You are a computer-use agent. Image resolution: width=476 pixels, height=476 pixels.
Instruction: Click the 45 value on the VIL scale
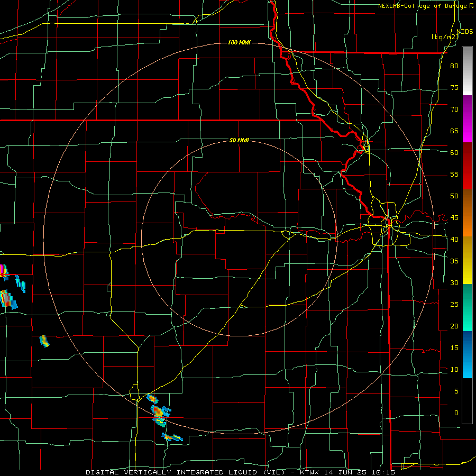[454, 218]
